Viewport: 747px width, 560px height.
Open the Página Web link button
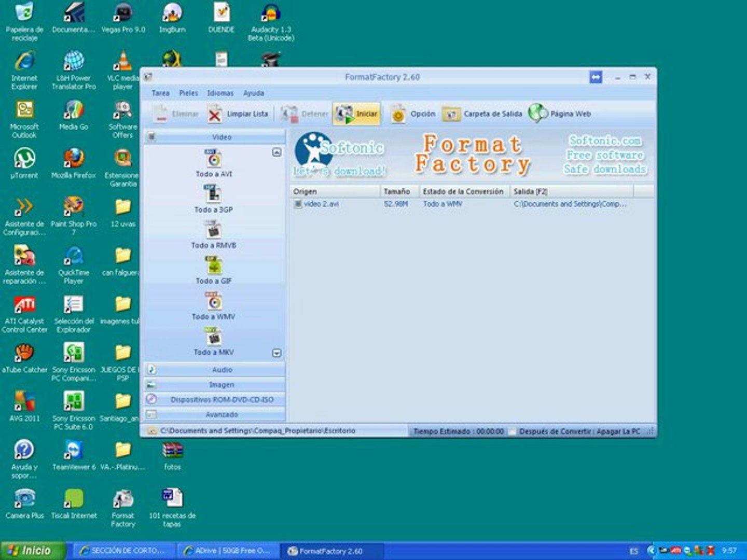click(x=560, y=114)
